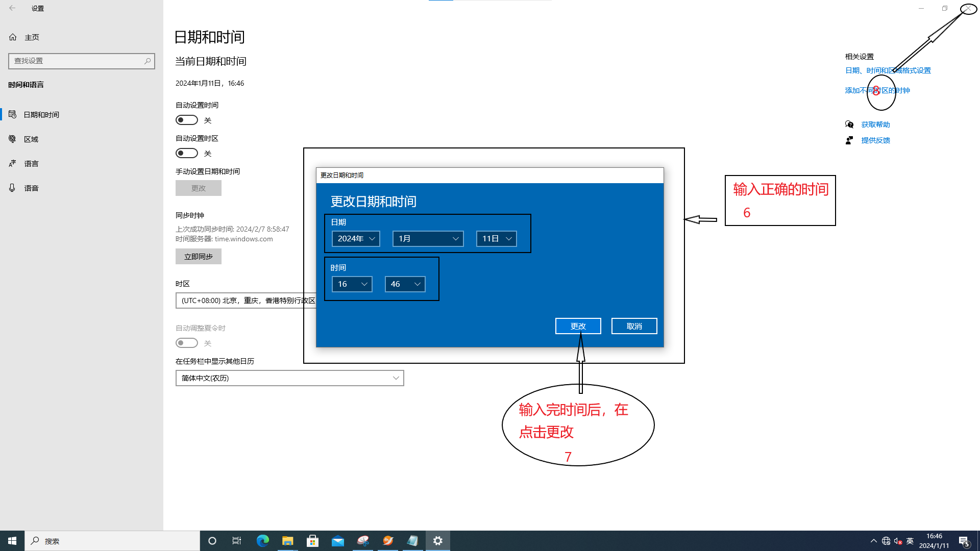Toggle the automatic time setting switch
The height and width of the screenshot is (551, 980).
187,120
